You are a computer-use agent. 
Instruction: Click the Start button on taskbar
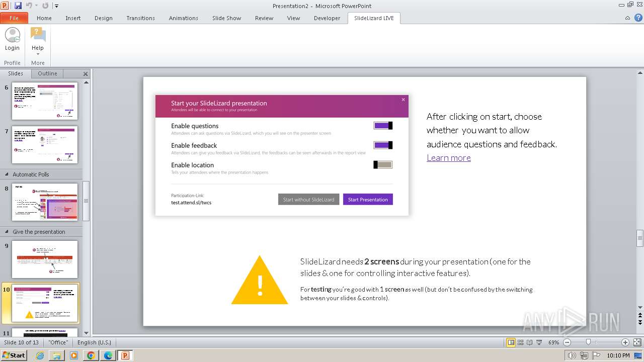14,355
